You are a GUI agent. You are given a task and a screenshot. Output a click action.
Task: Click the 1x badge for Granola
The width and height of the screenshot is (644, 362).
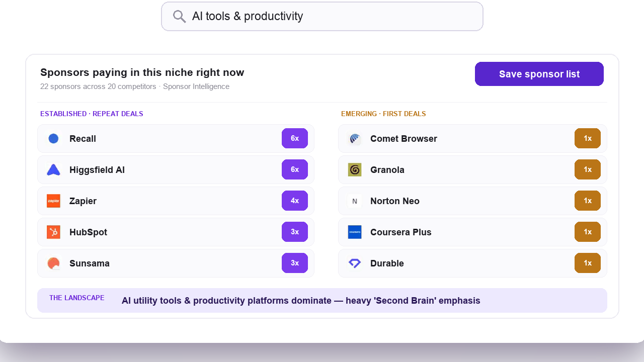coord(588,169)
